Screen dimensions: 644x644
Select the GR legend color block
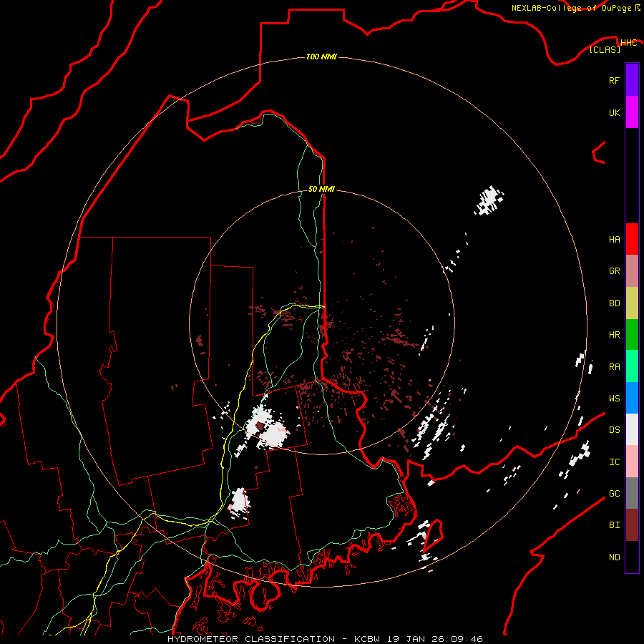click(632, 271)
